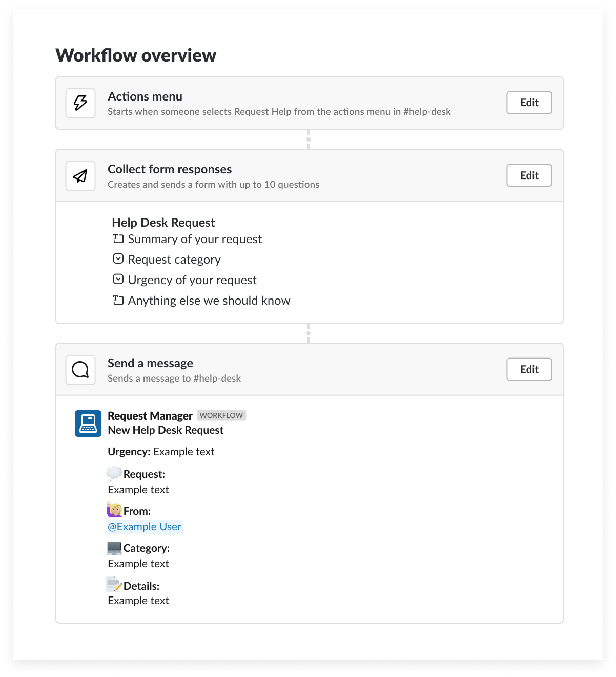Image resolution: width=616 pixels, height=677 pixels.
Task: Click the Workflow overview heading
Action: (x=136, y=55)
